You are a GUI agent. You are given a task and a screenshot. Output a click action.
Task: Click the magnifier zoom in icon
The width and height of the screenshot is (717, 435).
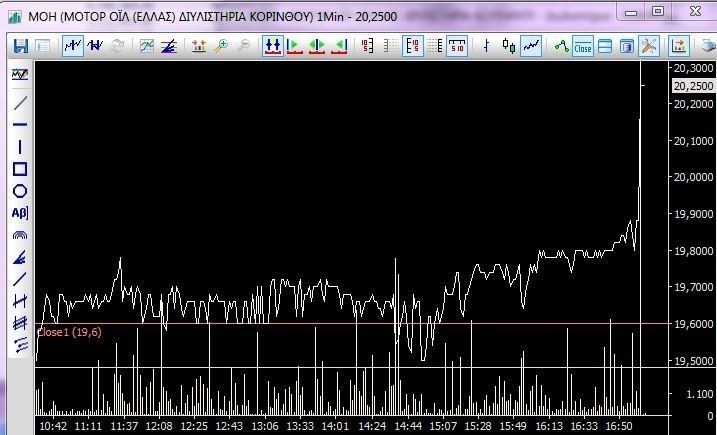coord(221,46)
